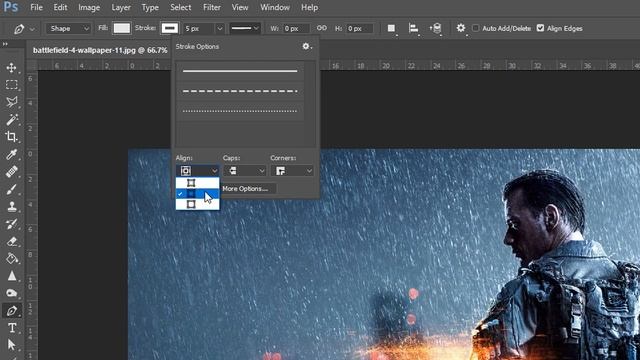Enable Auto Add/Delete checkbox

click(x=476, y=28)
